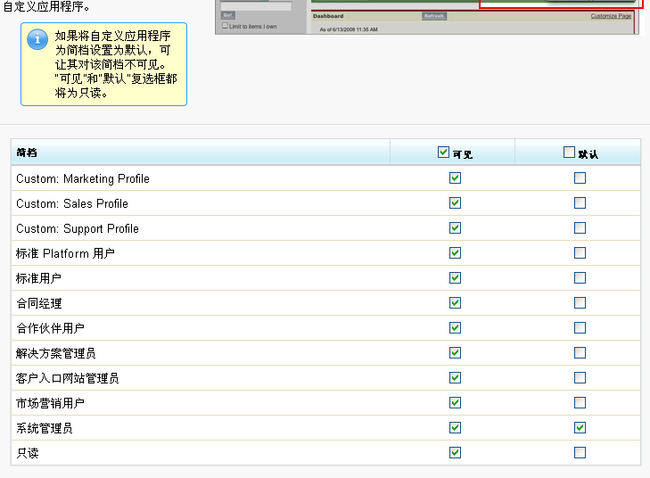Screen dimensions: 650x478
Task: Uncheck 可见 for 系统管理员
Action: coord(455,427)
